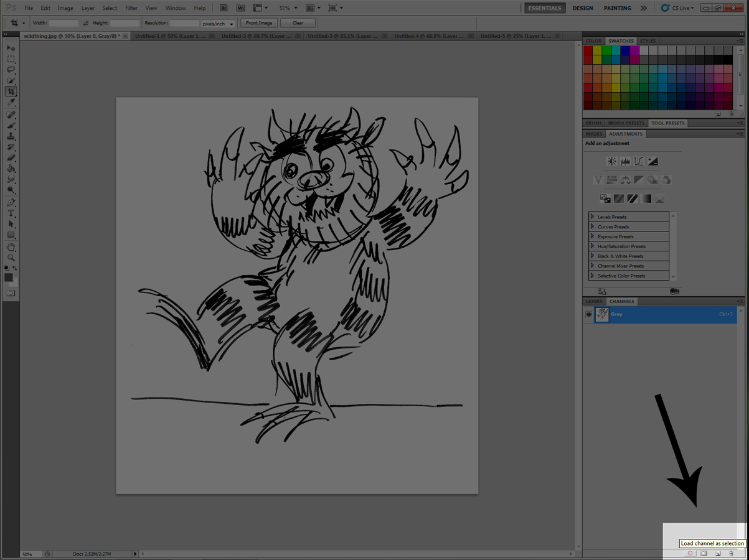Select the Quick Selection tool
Image resolution: width=749 pixels, height=560 pixels.
[x=11, y=80]
